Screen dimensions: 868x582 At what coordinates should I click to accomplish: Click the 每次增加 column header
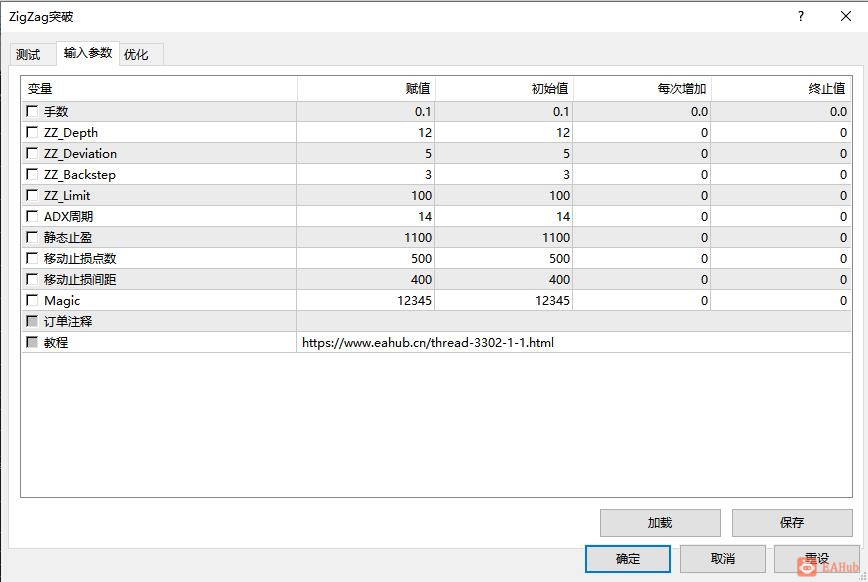pos(642,89)
